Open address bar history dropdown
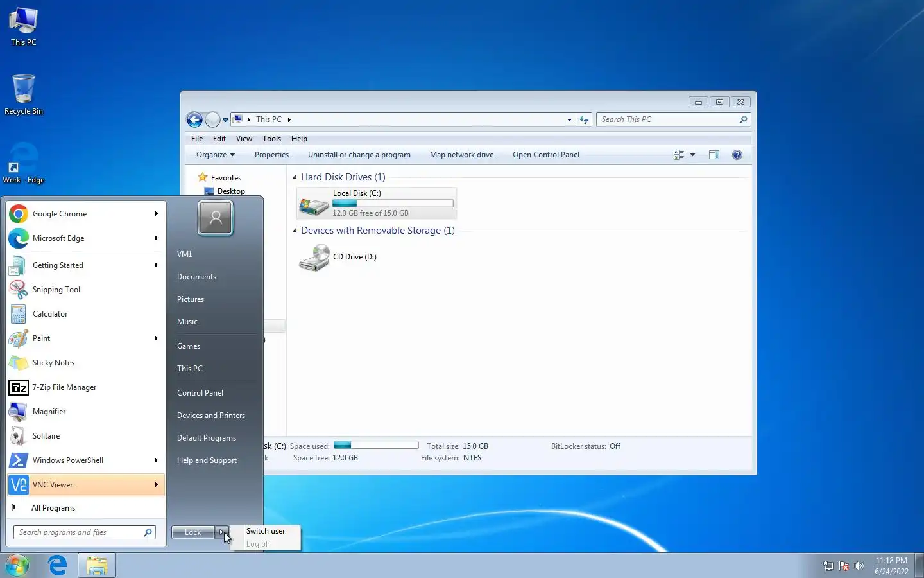The width and height of the screenshot is (924, 578). click(x=569, y=119)
